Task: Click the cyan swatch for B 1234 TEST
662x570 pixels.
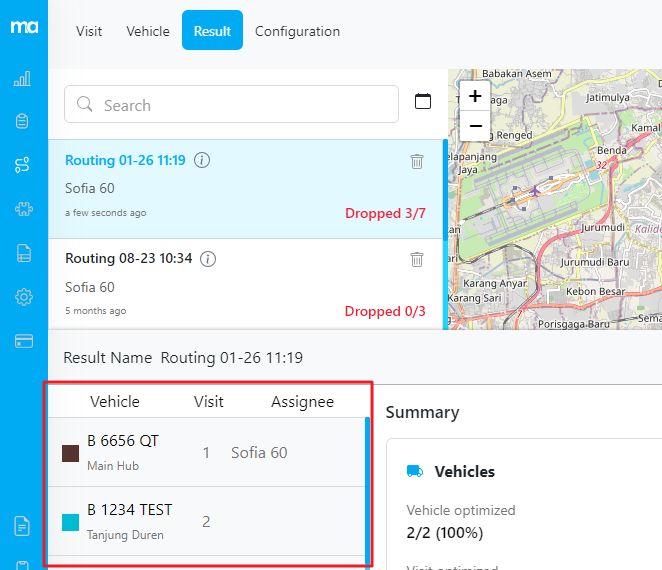Action: point(71,522)
